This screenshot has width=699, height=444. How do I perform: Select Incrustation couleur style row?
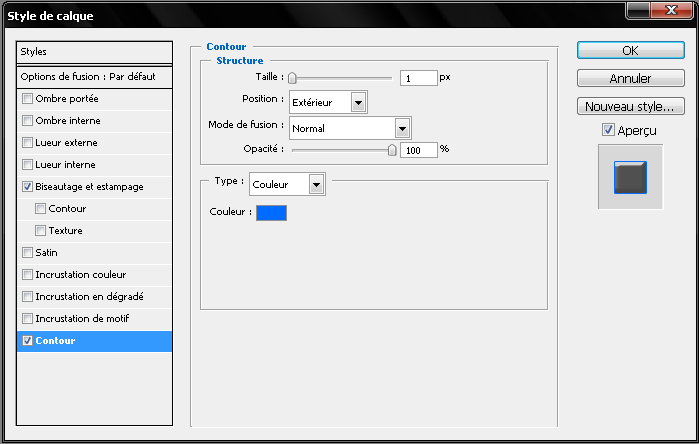tap(94, 275)
